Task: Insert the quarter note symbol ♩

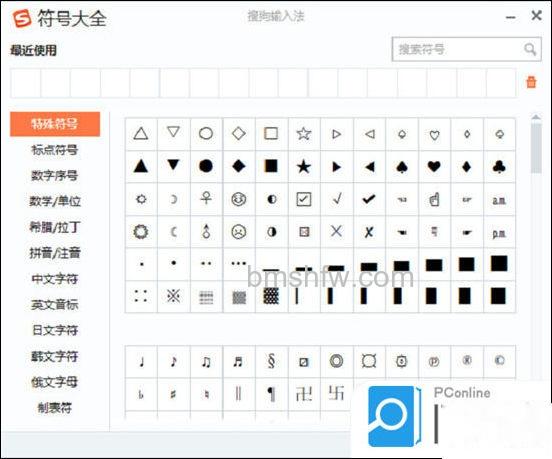Action: (x=142, y=361)
